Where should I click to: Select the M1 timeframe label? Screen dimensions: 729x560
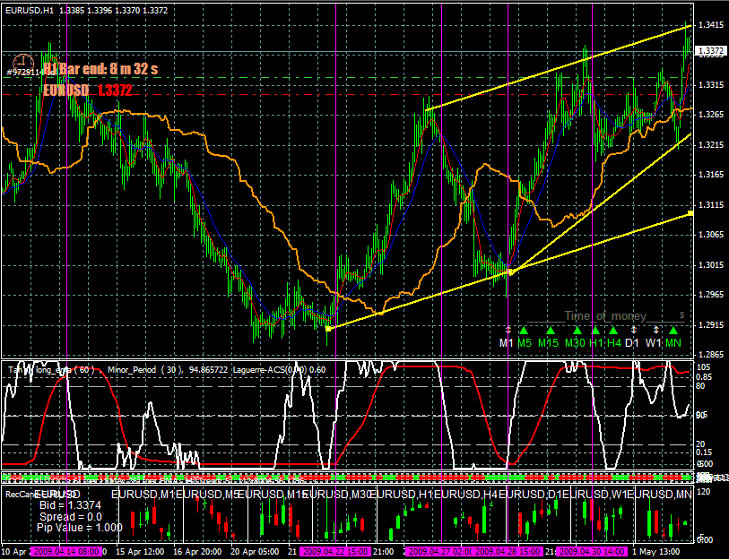506,343
